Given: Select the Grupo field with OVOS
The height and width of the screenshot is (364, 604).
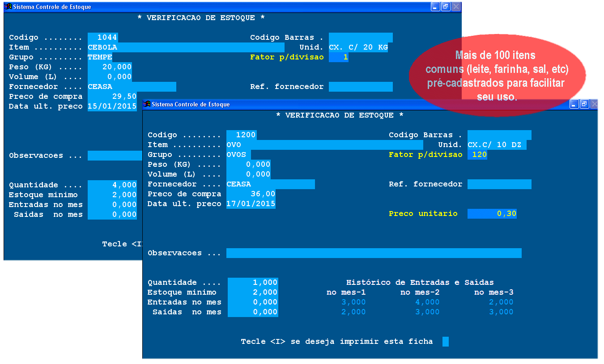Looking at the screenshot, I should [x=239, y=155].
